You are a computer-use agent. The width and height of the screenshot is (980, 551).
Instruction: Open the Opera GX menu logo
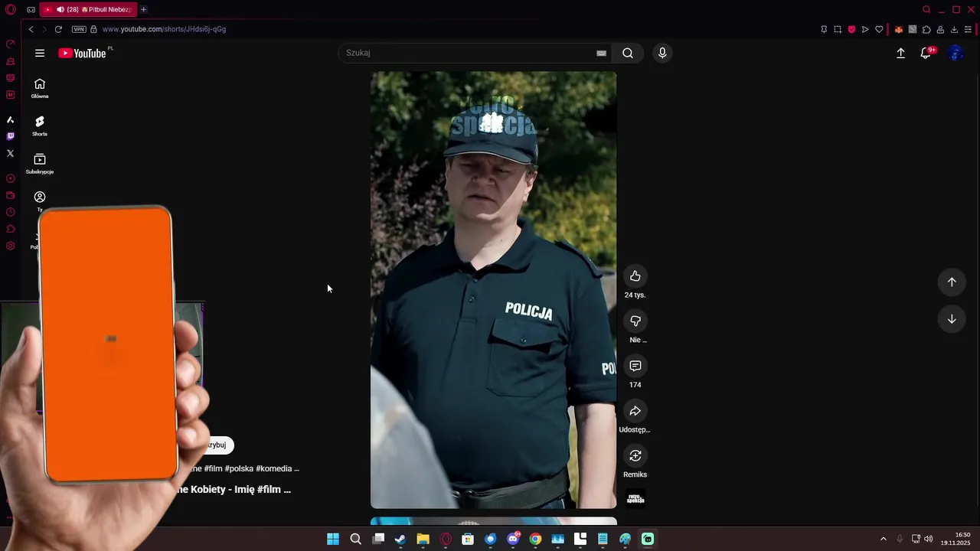(10, 9)
